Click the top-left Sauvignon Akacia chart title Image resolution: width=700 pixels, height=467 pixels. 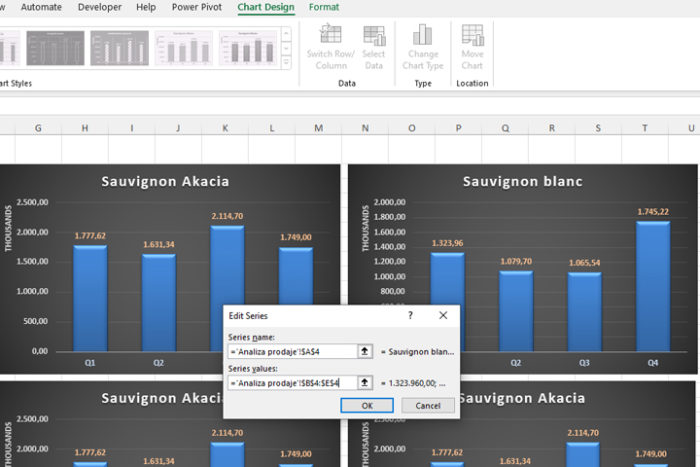(x=165, y=181)
